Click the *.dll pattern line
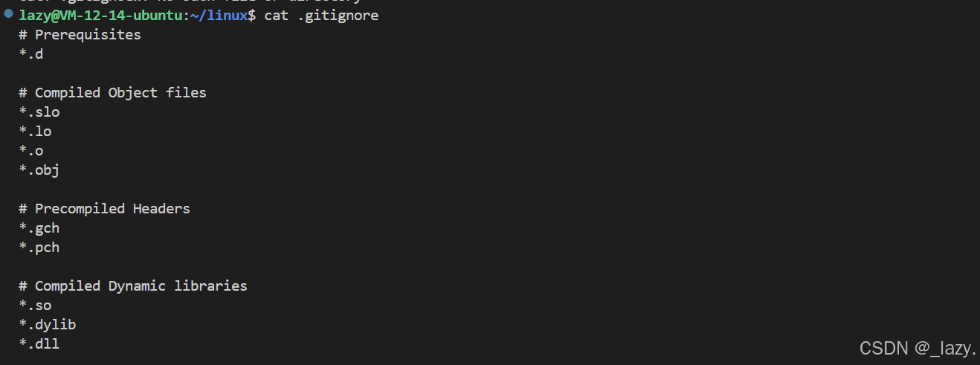The image size is (980, 365). (x=39, y=344)
